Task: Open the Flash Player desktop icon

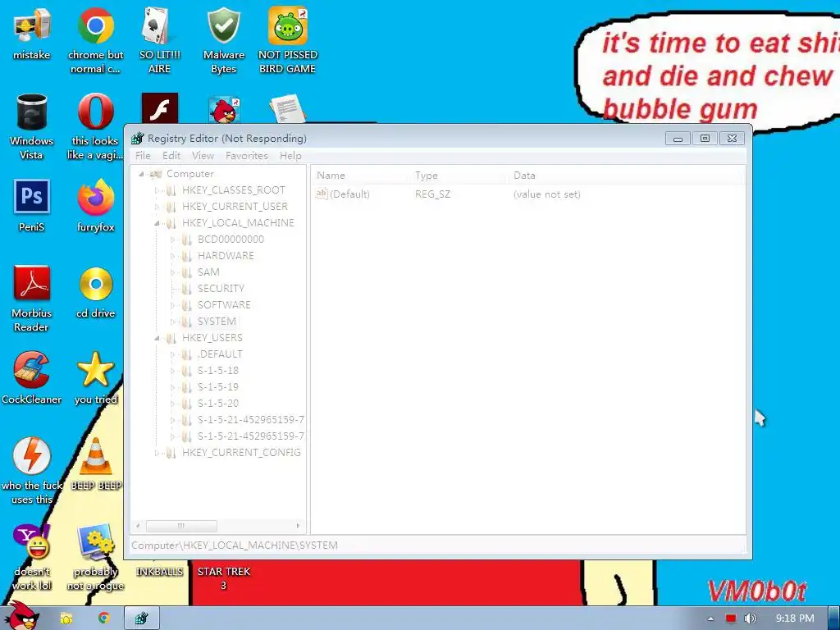Action: coord(160,108)
